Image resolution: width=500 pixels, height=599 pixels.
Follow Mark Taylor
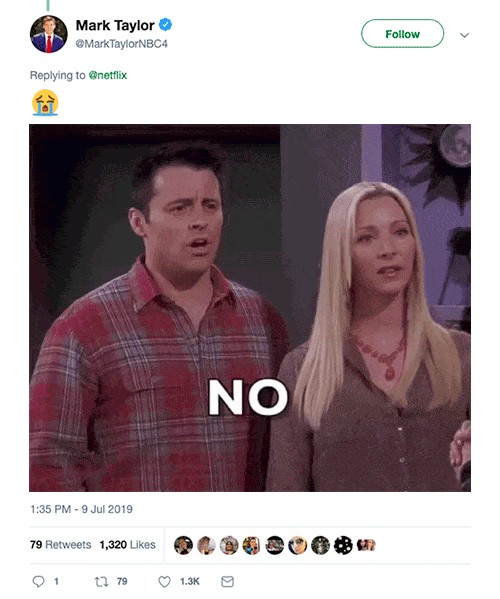pos(402,34)
